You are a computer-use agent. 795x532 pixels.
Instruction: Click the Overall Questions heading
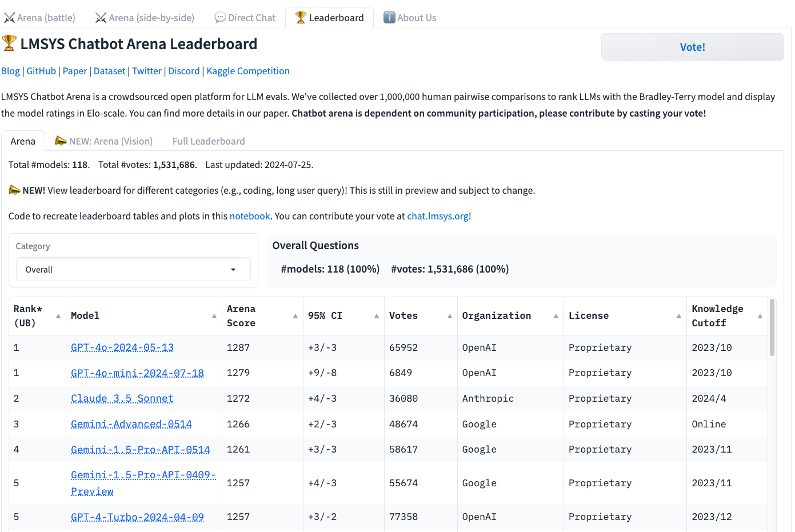tap(315, 245)
